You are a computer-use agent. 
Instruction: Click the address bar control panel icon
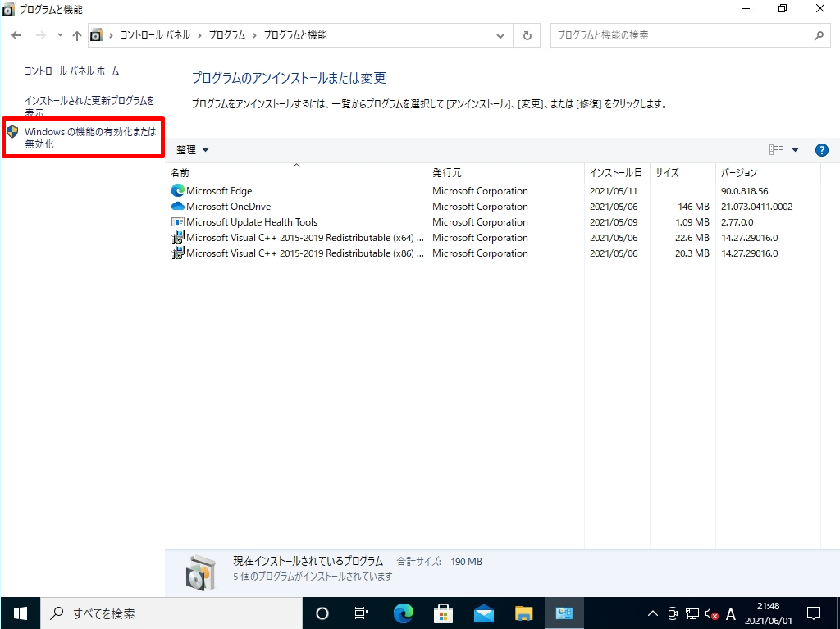[x=97, y=35]
